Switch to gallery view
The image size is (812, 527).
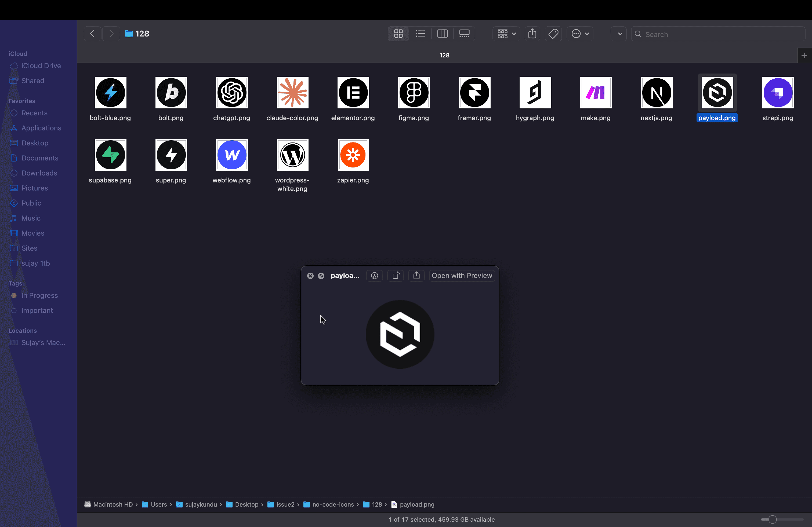click(x=464, y=34)
